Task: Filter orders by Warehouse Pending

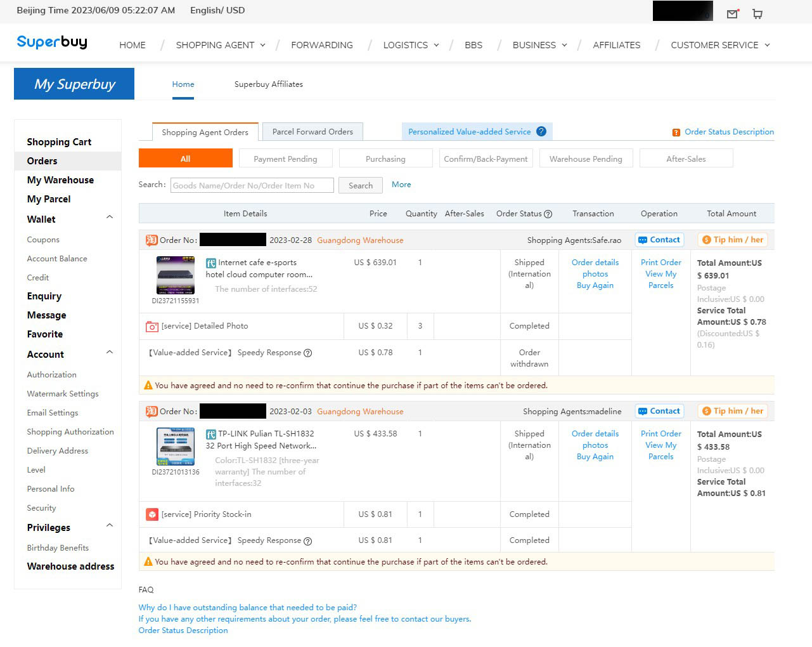Action: click(x=586, y=159)
